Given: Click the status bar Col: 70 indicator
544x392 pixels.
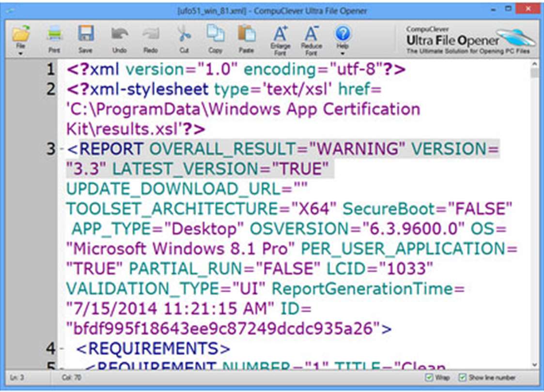Looking at the screenshot, I should (x=72, y=377).
